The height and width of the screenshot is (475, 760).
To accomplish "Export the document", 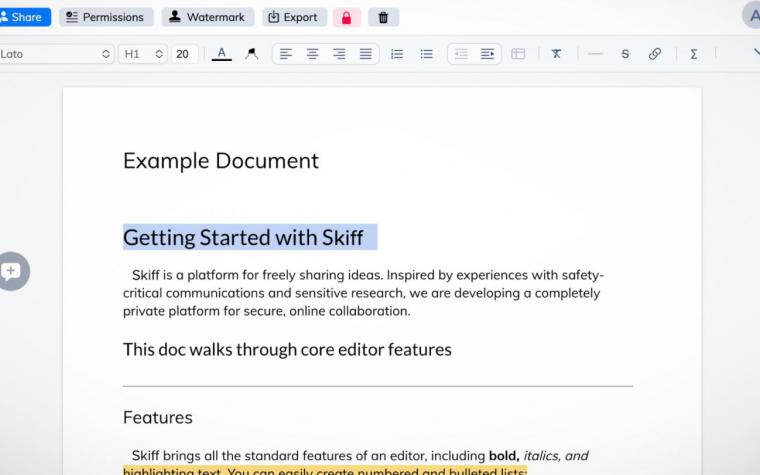I will point(295,17).
